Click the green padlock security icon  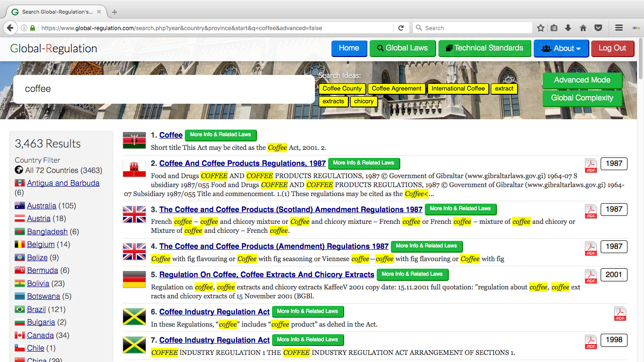pos(32,28)
